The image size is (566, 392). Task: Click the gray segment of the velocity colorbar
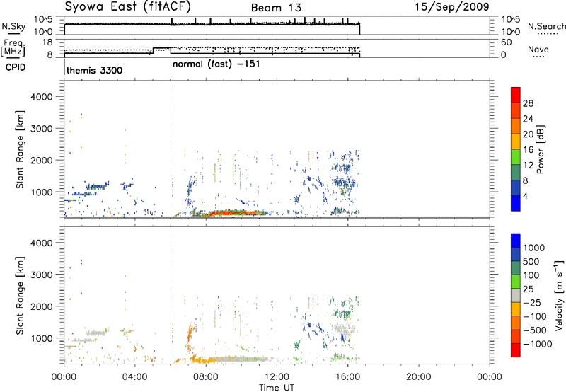pos(516,295)
